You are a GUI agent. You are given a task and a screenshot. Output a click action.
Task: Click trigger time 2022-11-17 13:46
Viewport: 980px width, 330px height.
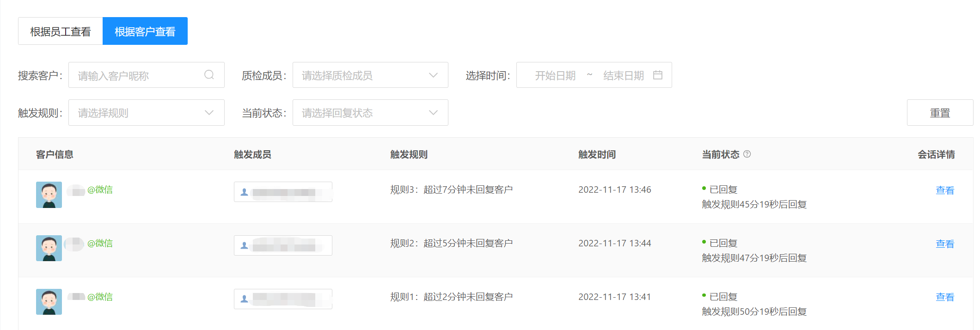615,189
